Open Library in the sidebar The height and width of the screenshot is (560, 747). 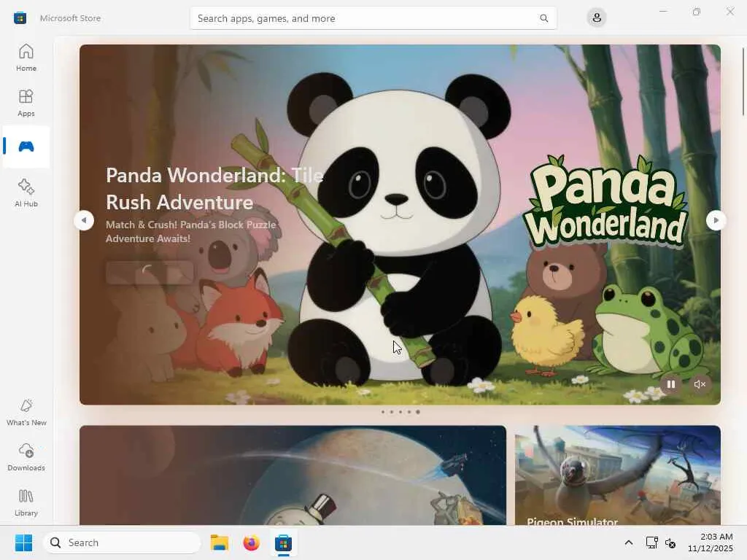(26, 503)
